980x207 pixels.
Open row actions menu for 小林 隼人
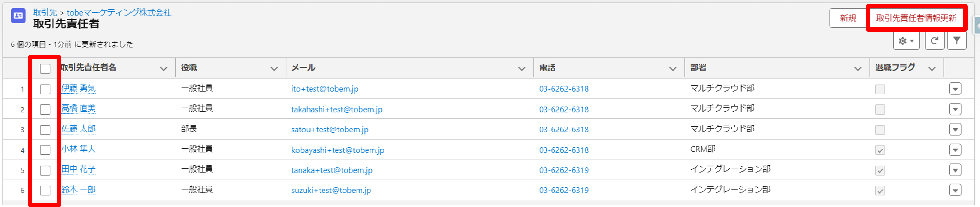pos(955,150)
